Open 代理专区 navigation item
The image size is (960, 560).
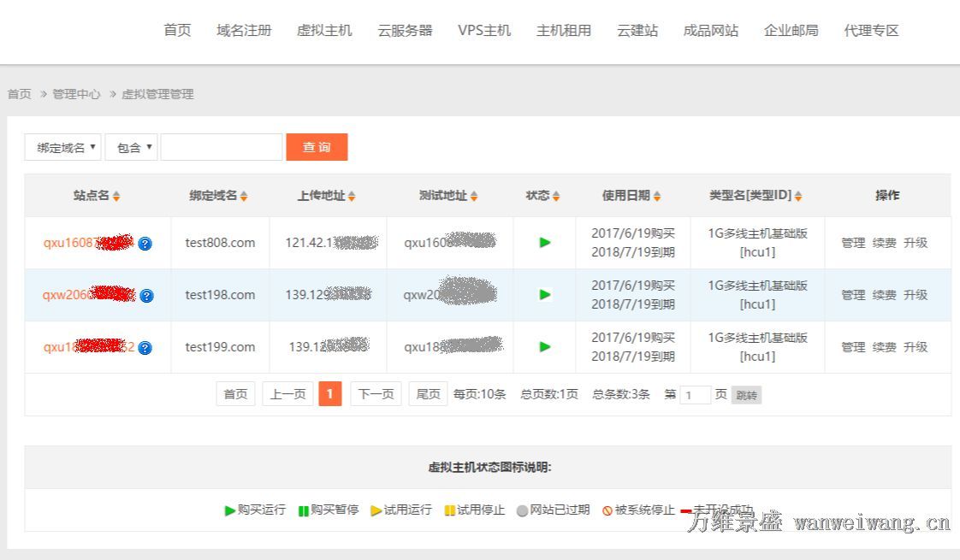pos(871,30)
